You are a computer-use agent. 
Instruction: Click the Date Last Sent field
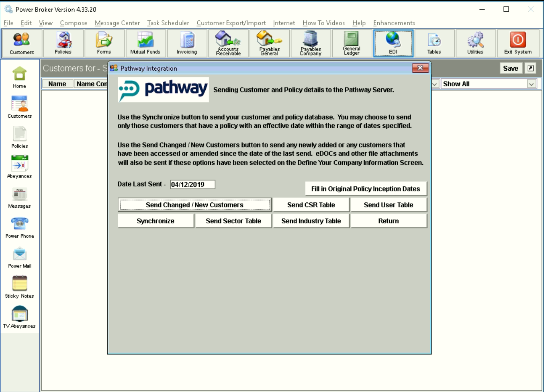click(x=192, y=184)
